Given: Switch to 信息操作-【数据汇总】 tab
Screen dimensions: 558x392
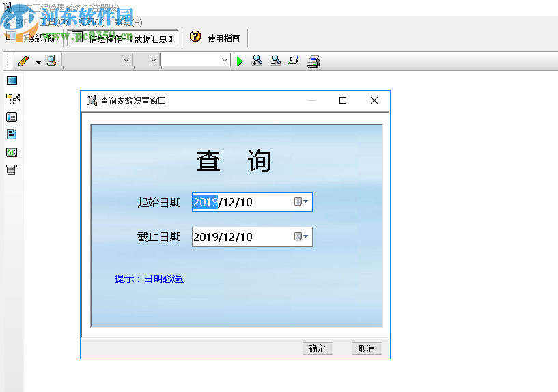Looking at the screenshot, I should click(x=123, y=38).
